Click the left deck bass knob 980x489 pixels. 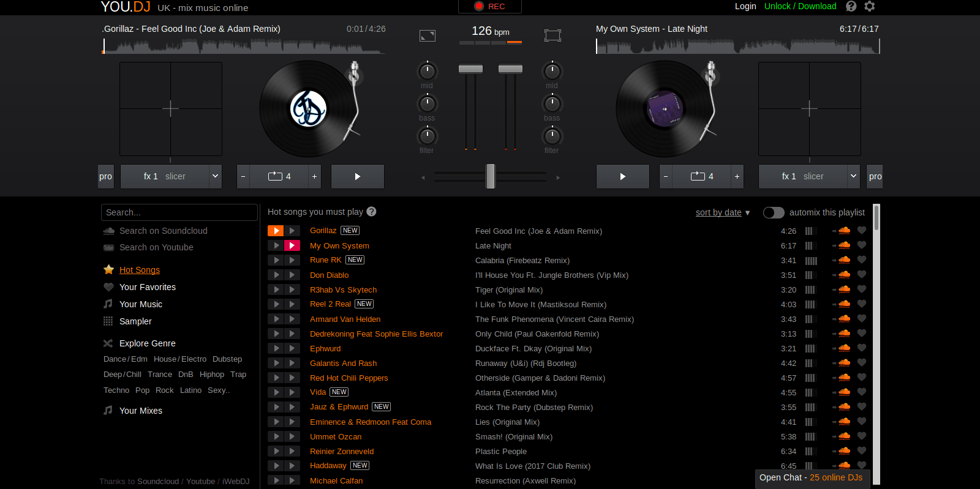click(427, 103)
